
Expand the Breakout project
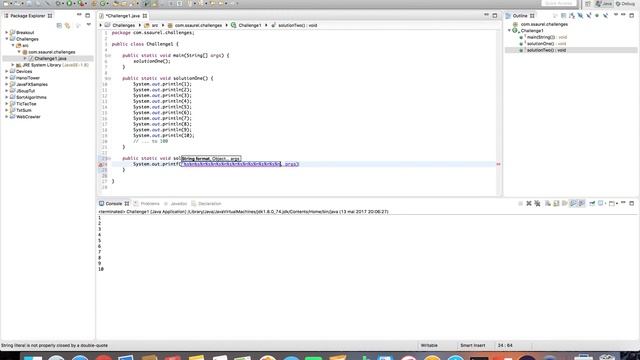(7, 32)
